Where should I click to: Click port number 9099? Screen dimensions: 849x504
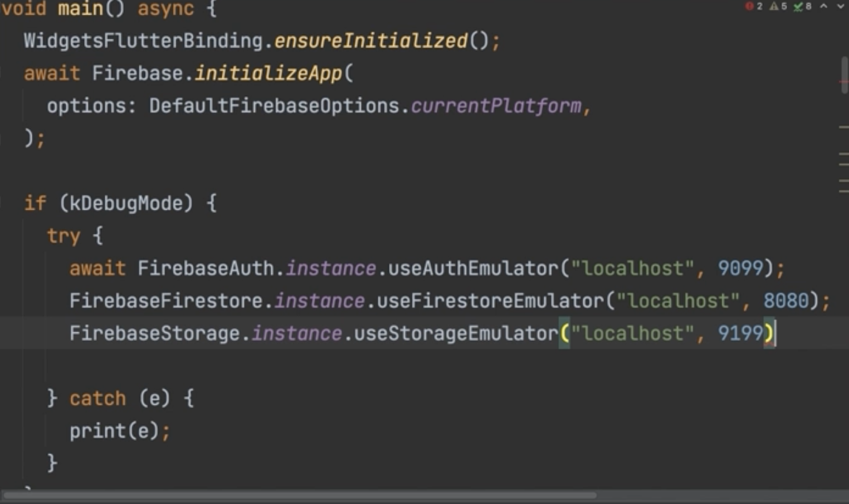741,269
